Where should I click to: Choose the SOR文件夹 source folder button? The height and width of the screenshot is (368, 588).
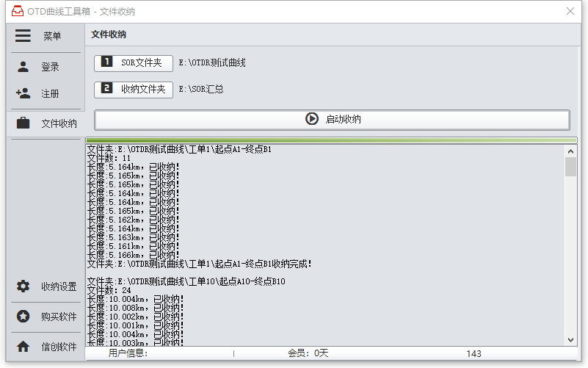[x=134, y=63]
